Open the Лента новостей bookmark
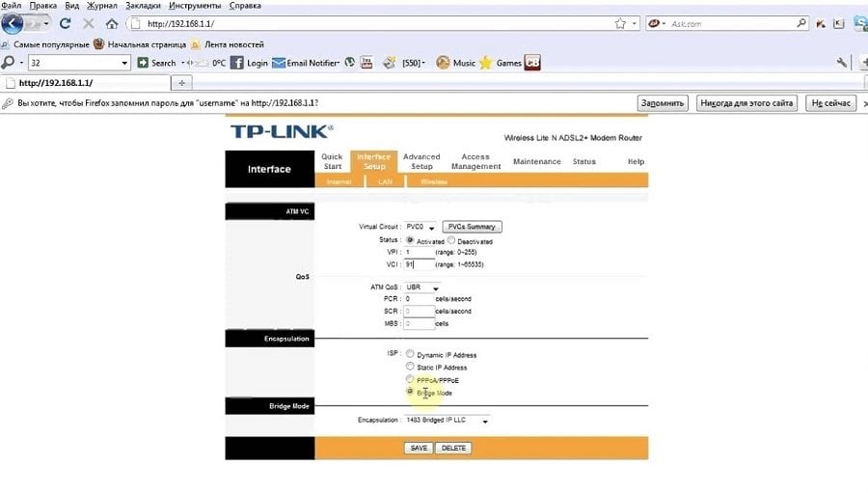 228,44
